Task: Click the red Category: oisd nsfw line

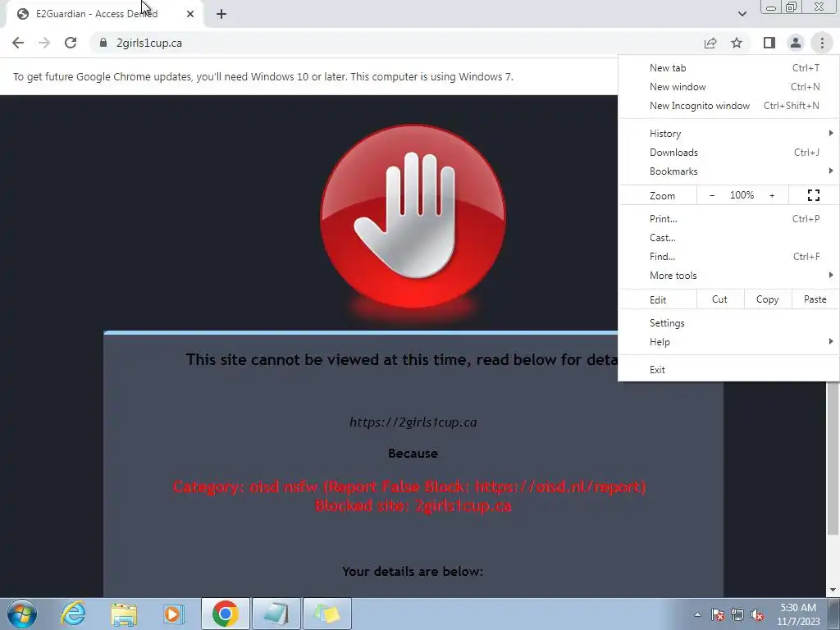Action: [409, 486]
